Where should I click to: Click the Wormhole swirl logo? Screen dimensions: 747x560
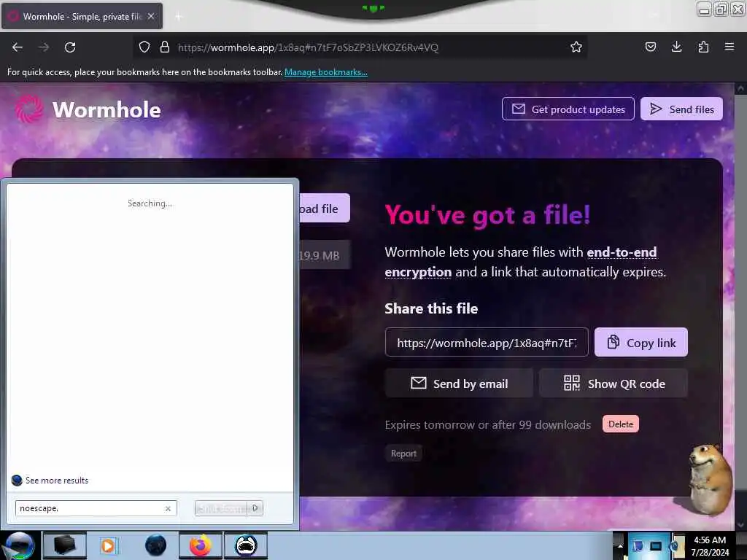pyautogui.click(x=29, y=109)
